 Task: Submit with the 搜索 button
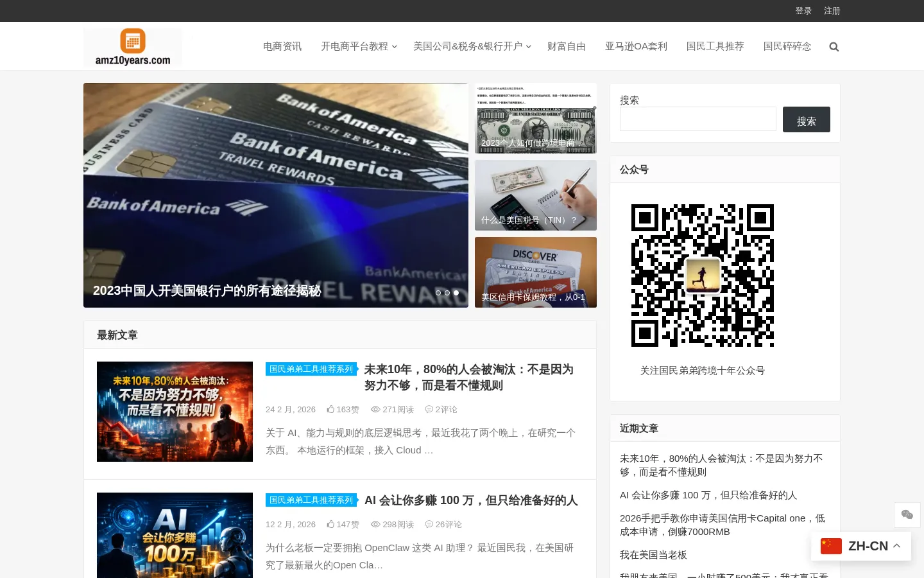pos(807,119)
